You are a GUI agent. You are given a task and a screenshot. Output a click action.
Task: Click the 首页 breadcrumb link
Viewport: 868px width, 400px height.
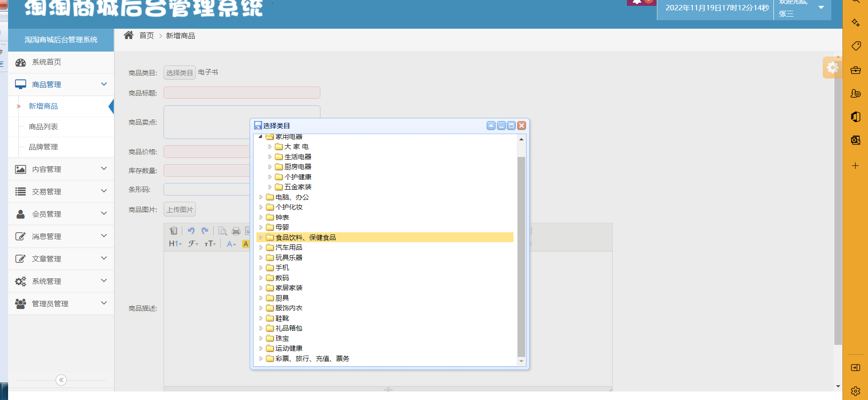(147, 35)
